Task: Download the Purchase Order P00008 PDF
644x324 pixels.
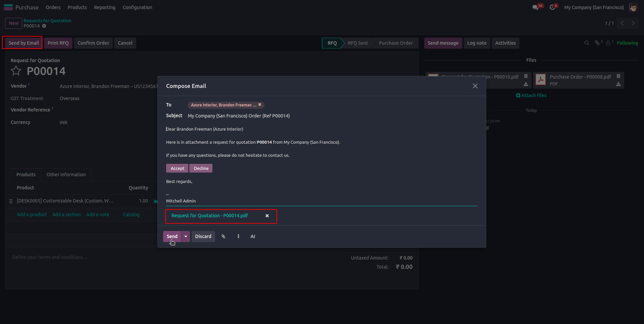Action: pos(618,84)
